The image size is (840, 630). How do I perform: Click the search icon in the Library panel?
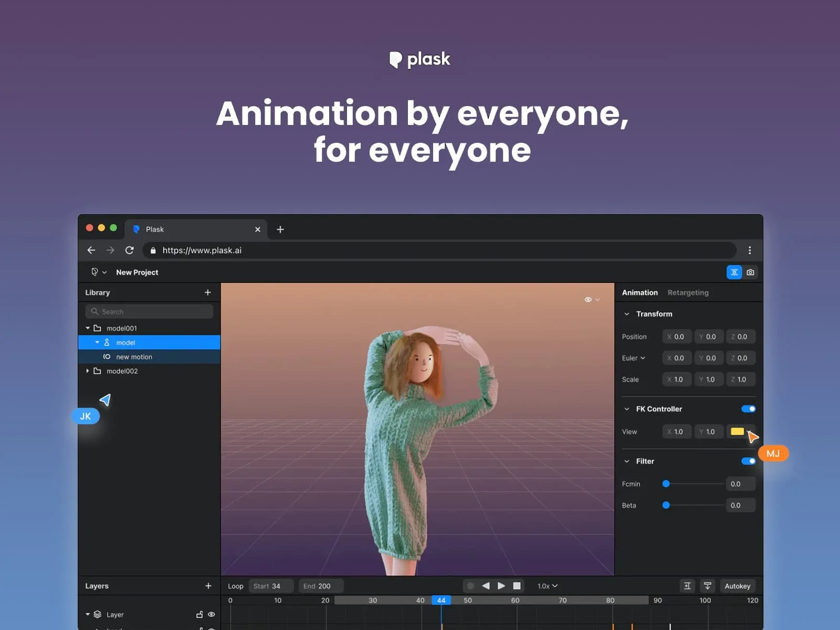[x=95, y=311]
